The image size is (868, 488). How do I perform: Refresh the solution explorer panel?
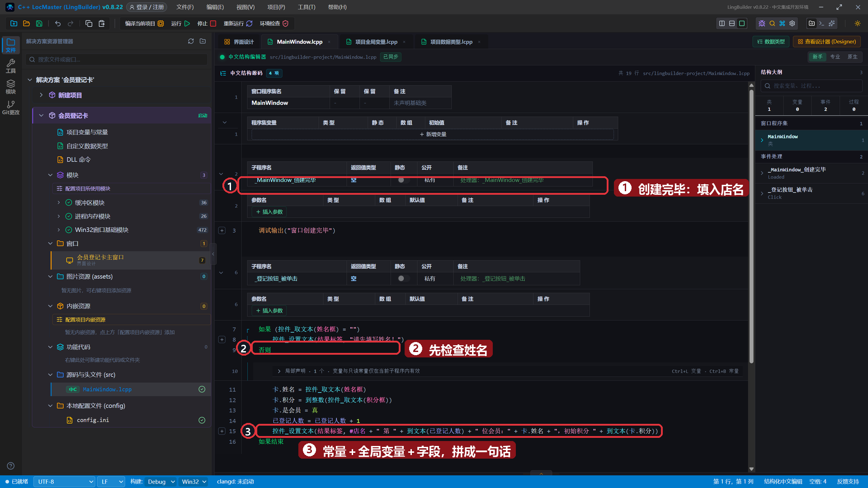pos(191,41)
